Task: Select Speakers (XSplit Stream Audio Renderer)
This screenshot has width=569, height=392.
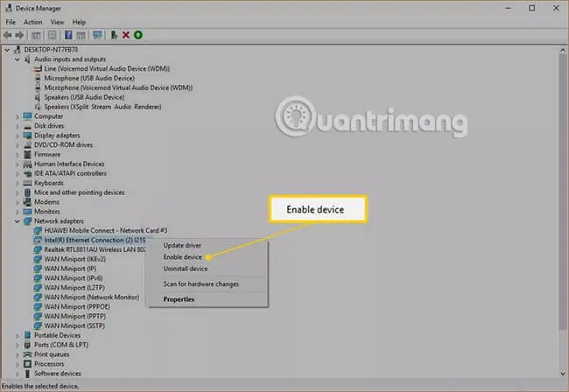Action: (102, 107)
